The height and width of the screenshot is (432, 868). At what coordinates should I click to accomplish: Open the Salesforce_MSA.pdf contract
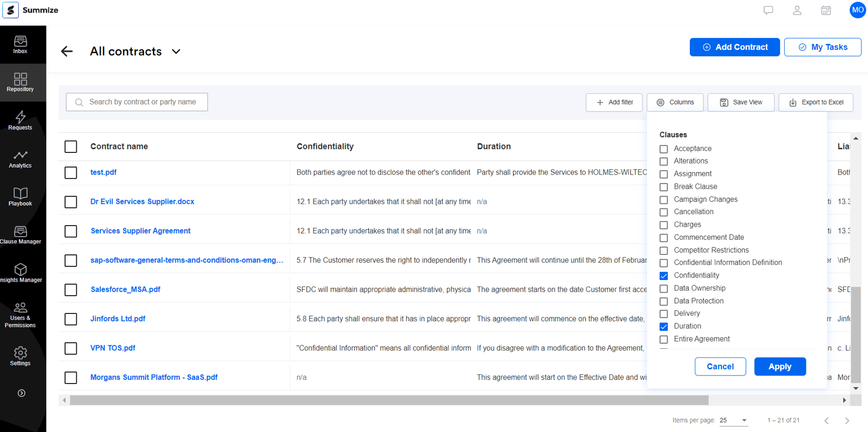click(x=126, y=289)
